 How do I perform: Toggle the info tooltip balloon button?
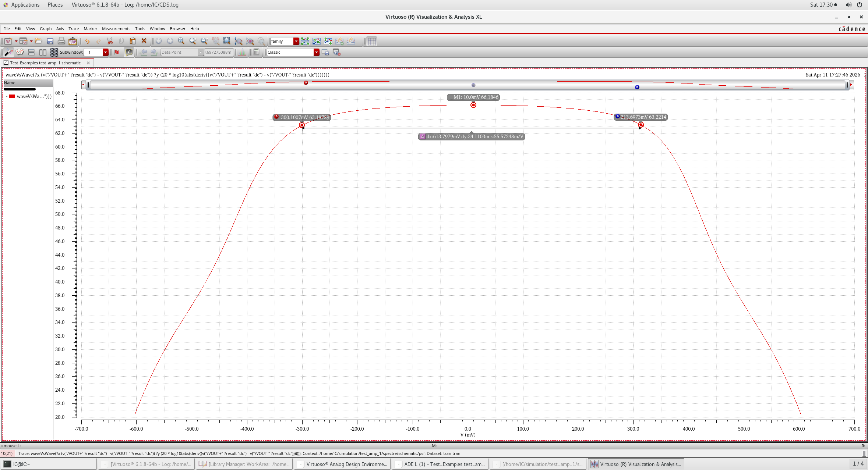[x=129, y=52]
